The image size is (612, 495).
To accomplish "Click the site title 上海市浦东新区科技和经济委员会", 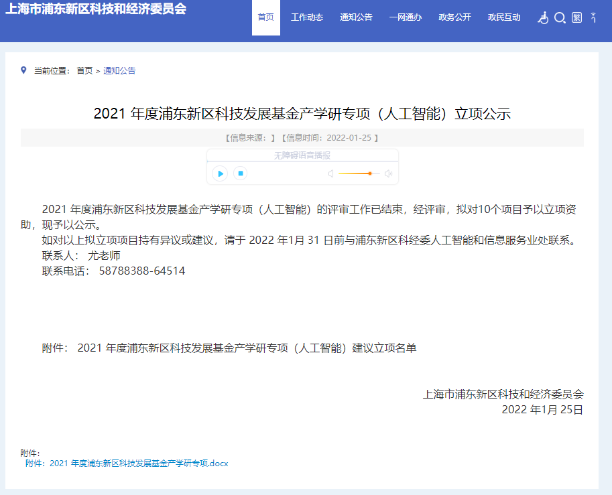I will pyautogui.click(x=95, y=10).
